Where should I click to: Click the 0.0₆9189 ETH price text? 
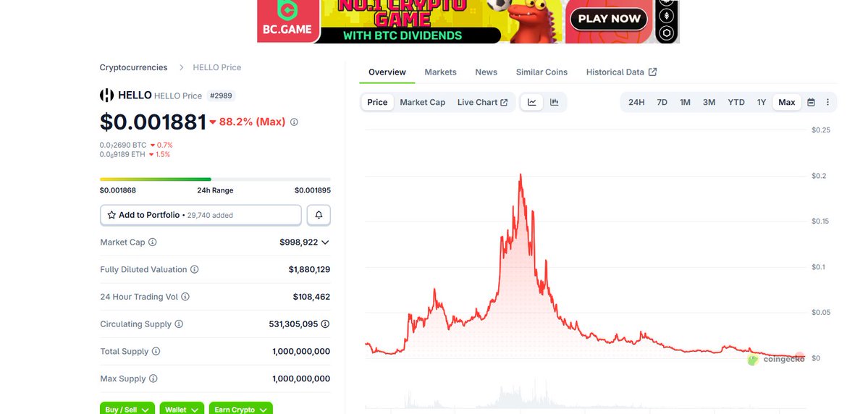122,154
